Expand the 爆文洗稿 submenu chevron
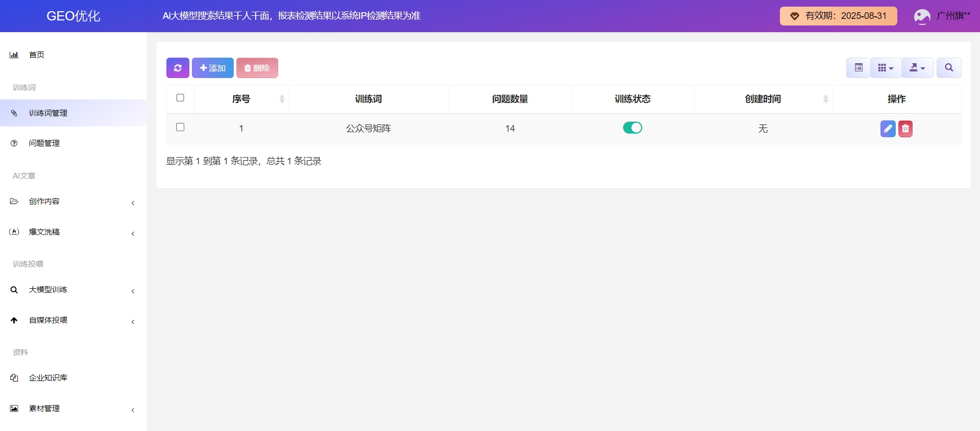Viewport: 980px width, 431px height. click(133, 234)
